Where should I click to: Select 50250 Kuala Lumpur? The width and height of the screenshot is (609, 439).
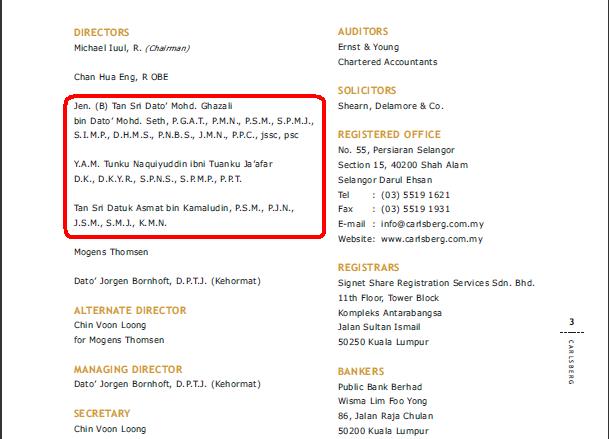(x=383, y=342)
